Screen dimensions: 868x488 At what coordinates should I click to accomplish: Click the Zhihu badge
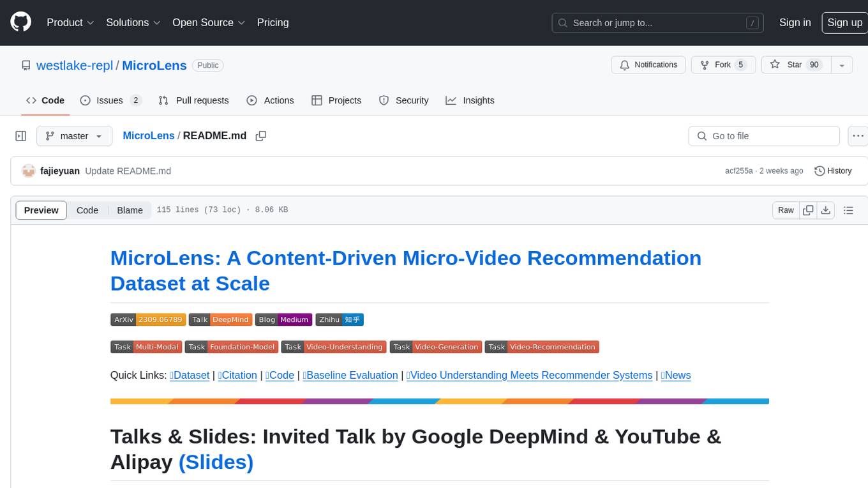pos(340,319)
